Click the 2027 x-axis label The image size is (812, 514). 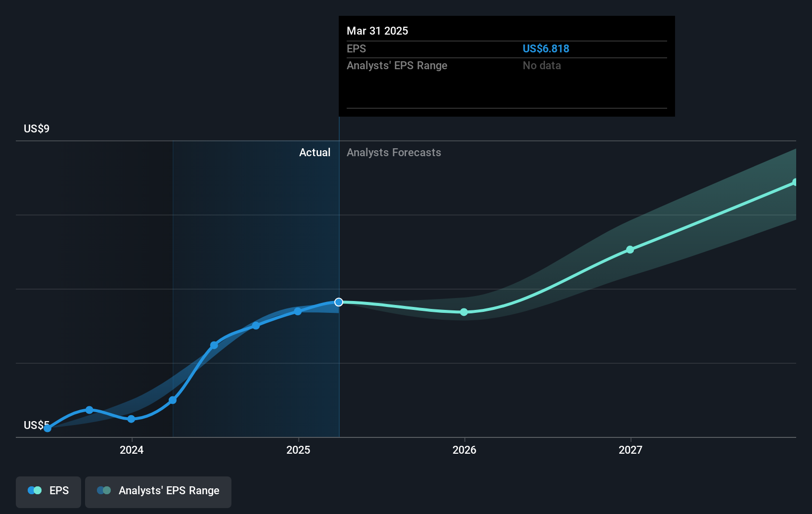(x=631, y=450)
